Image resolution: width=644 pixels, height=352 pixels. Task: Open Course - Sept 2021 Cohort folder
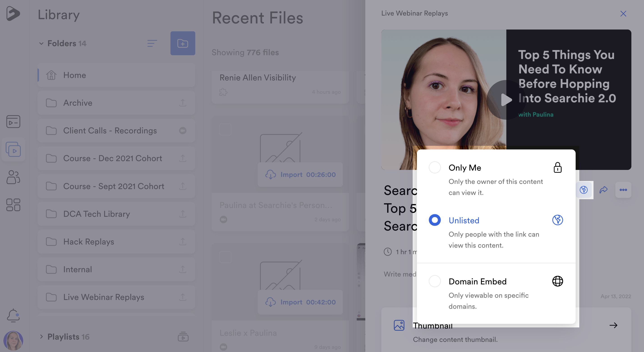pyautogui.click(x=116, y=186)
